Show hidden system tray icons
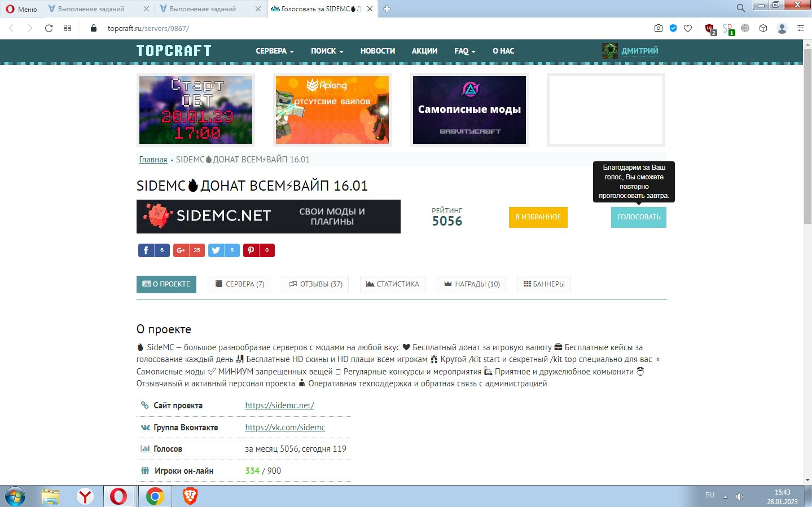Viewport: 812px width, 507px height. click(x=725, y=497)
